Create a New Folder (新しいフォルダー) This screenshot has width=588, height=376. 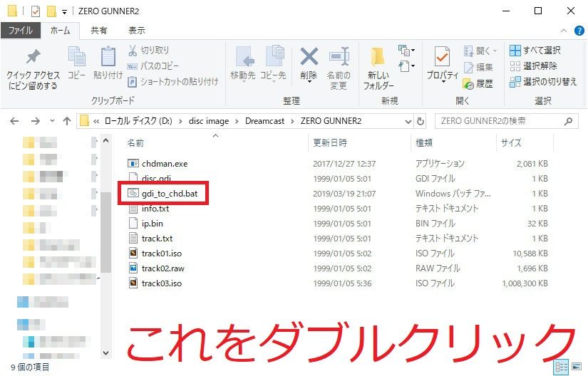[378, 69]
